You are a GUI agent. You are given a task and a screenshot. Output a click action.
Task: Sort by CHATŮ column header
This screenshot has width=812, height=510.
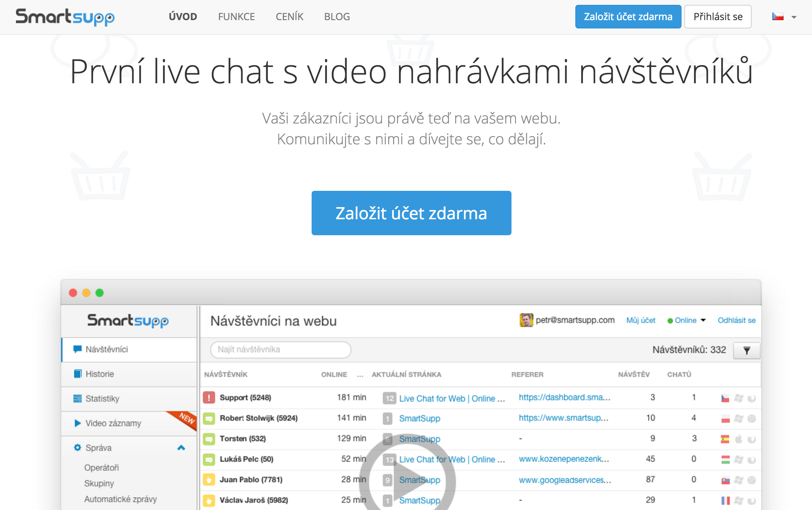[x=679, y=375]
